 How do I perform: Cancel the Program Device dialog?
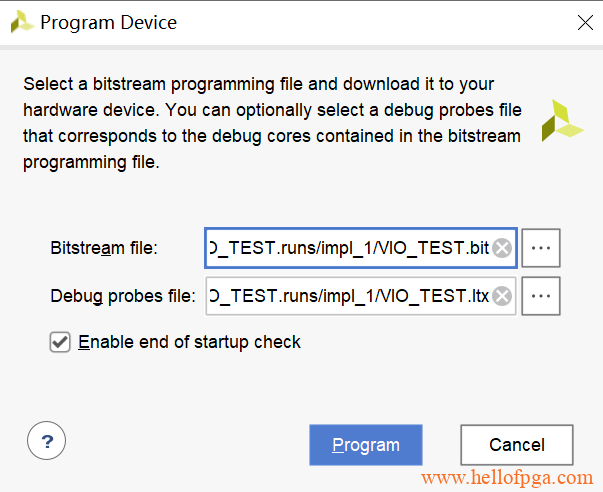(516, 445)
